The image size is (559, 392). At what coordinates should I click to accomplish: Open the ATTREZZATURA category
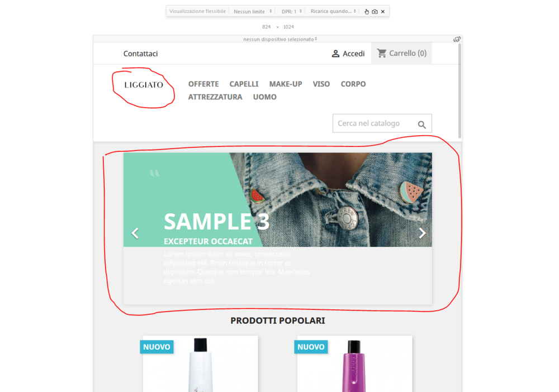(x=215, y=97)
